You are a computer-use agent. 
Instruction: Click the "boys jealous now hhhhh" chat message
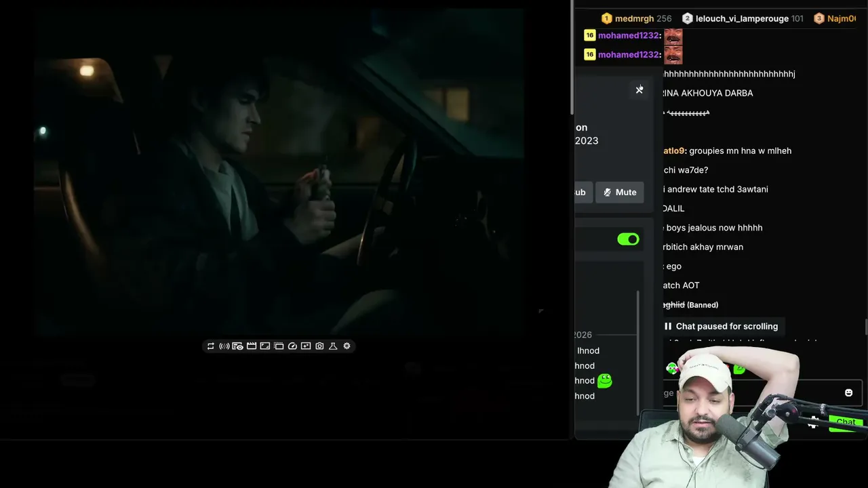pyautogui.click(x=714, y=228)
